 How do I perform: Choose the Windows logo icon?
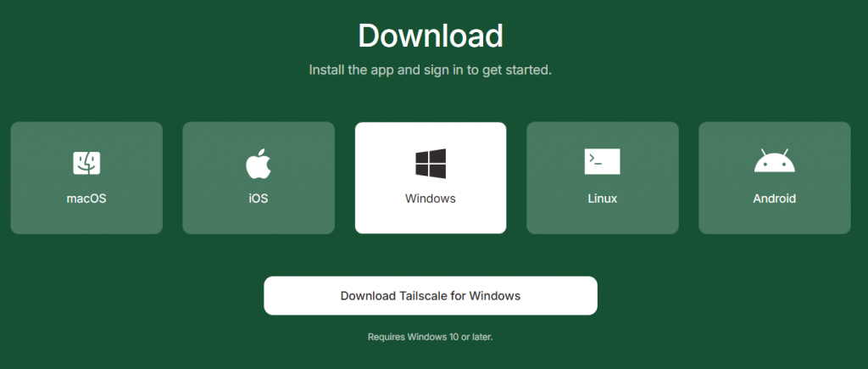click(431, 164)
